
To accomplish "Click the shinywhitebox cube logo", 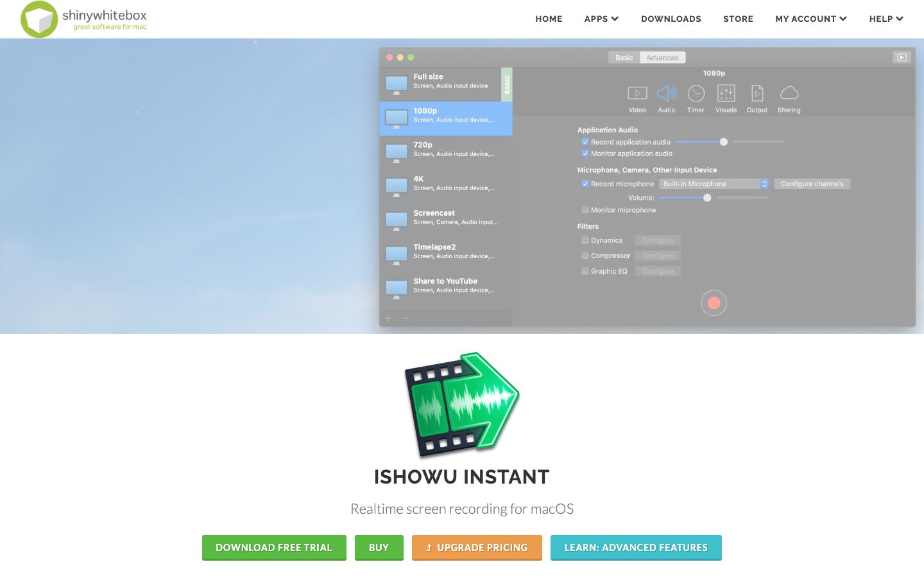I will [x=39, y=19].
